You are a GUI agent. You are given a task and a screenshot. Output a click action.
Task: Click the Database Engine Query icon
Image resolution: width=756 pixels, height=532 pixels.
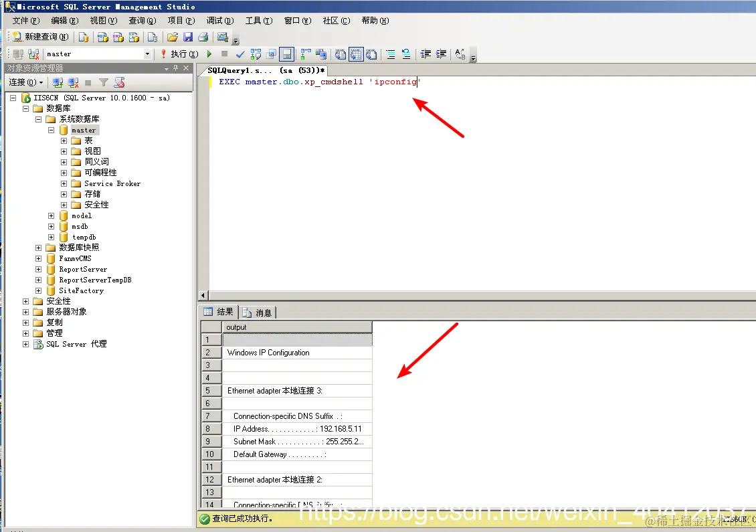click(84, 37)
